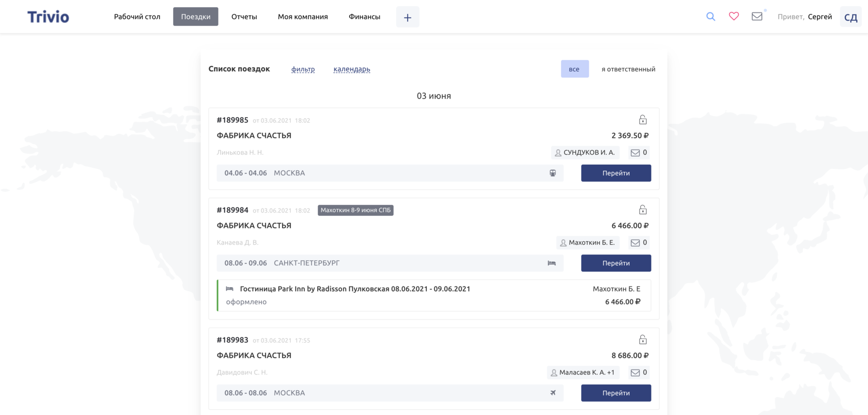Open Рабочий стол menu item
This screenshot has width=868, height=415.
(x=137, y=17)
